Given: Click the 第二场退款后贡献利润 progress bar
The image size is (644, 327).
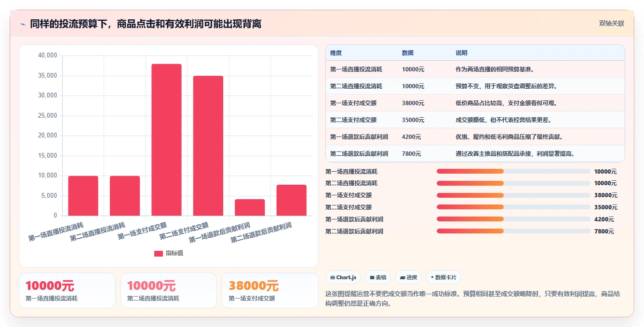Looking at the screenshot, I should coord(513,231).
